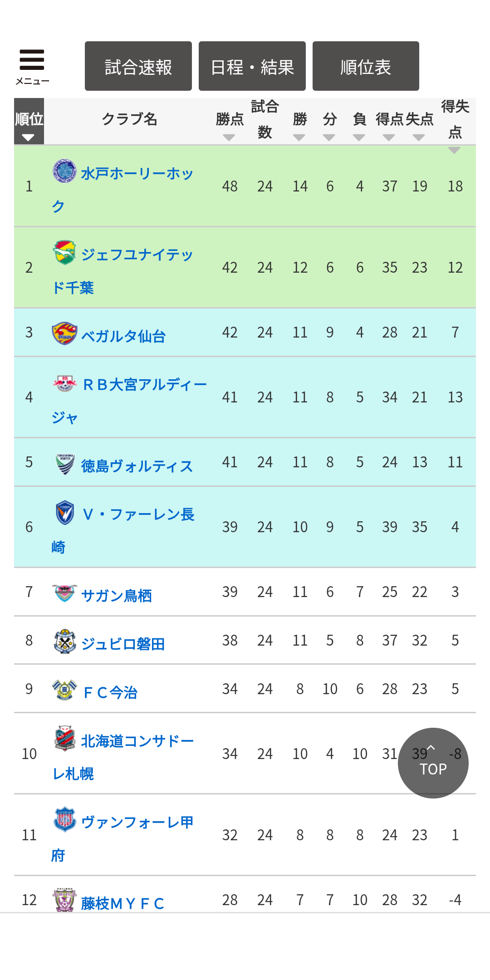Sort by 負 column arrow
This screenshot has height=980, width=490.
(x=359, y=137)
